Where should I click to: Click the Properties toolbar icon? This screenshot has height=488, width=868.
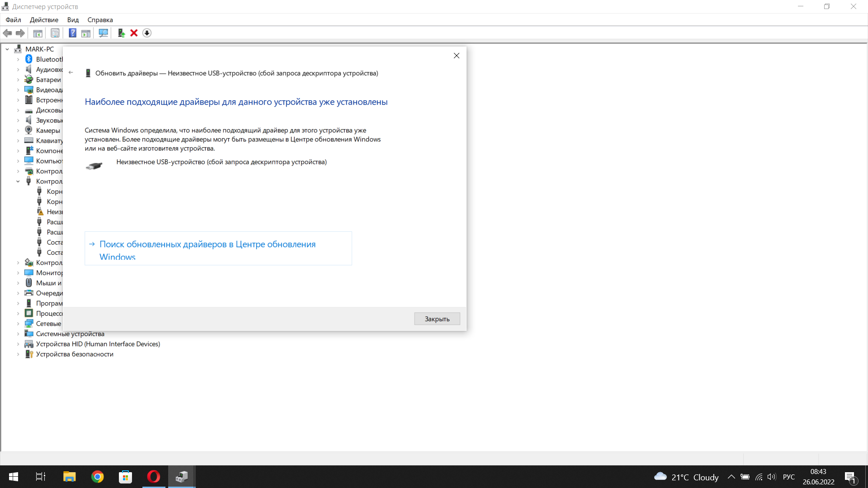(55, 33)
